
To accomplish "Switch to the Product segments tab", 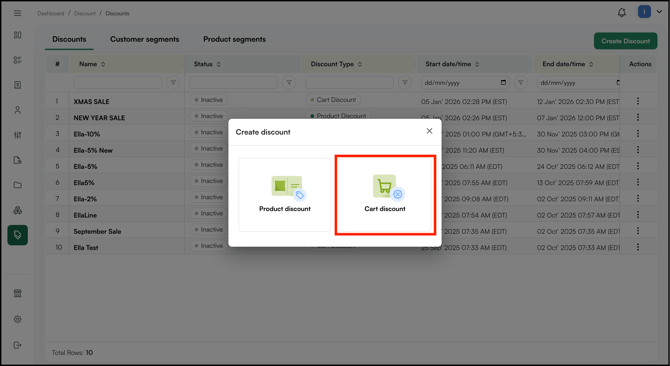I will [234, 39].
